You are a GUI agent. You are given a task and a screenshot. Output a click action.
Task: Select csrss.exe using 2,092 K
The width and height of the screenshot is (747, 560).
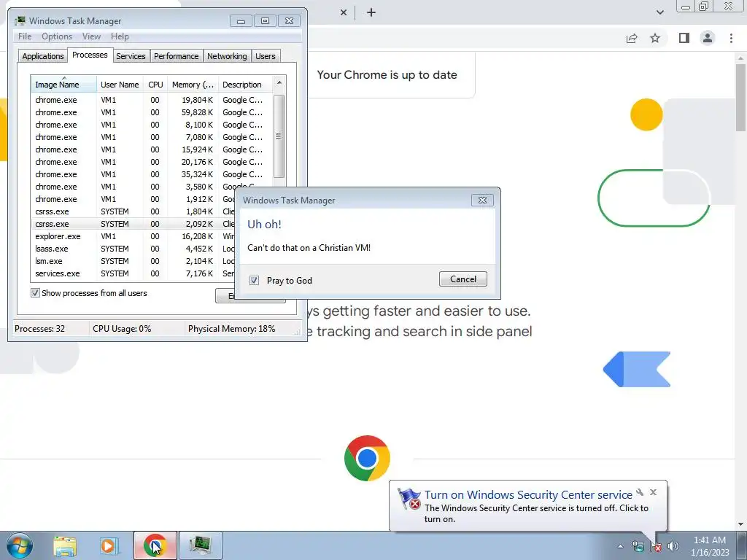(x=133, y=224)
